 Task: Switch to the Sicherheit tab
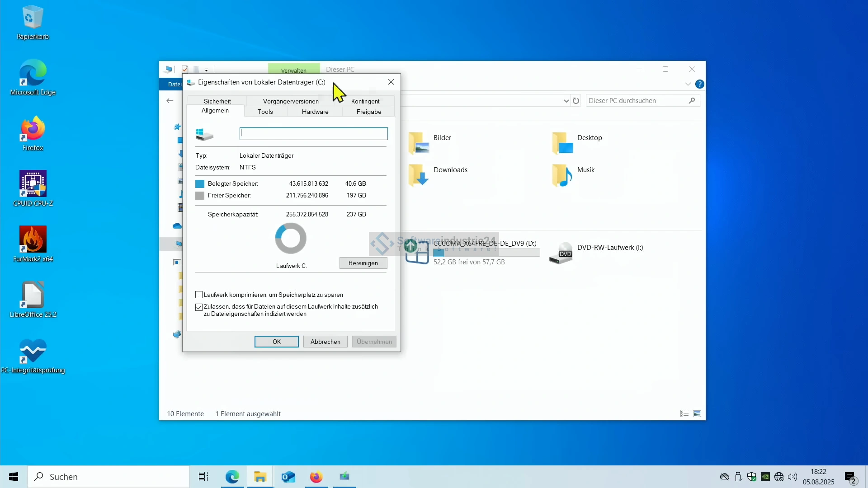[217, 101]
